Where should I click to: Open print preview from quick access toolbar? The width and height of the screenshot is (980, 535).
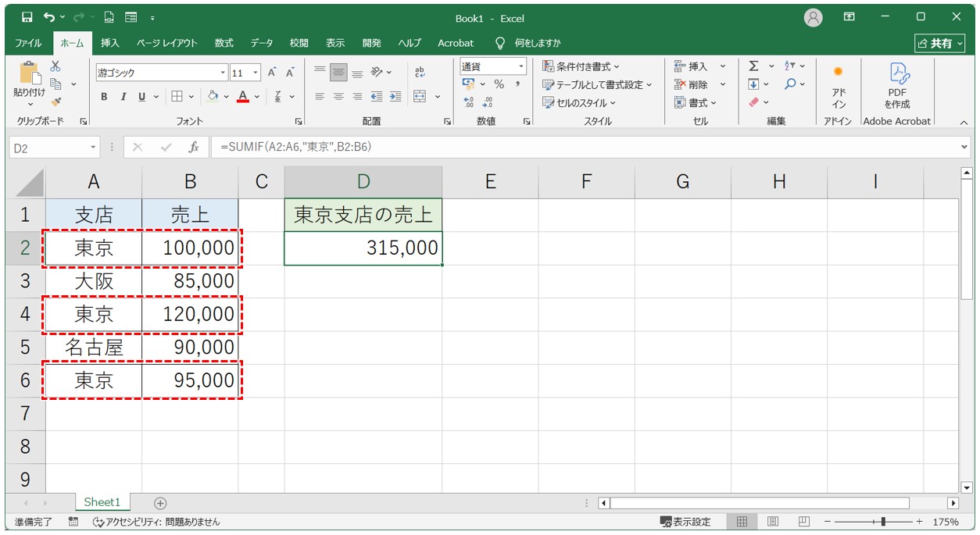109,17
